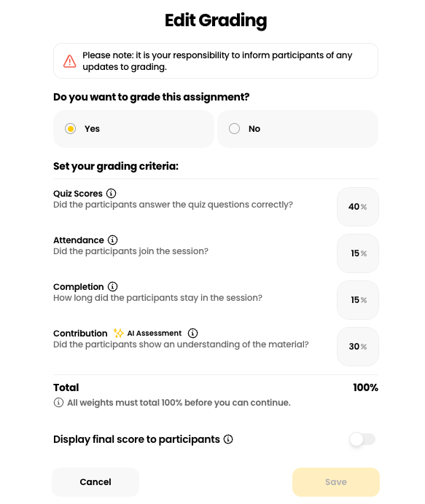The width and height of the screenshot is (425, 504).
Task: Click the Save button
Action: [x=336, y=482]
